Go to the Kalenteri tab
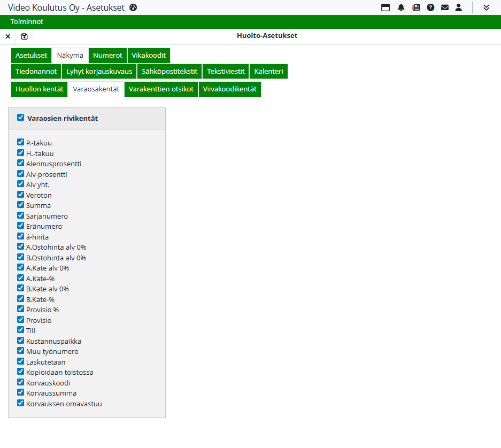This screenshot has width=501, height=448. click(268, 72)
